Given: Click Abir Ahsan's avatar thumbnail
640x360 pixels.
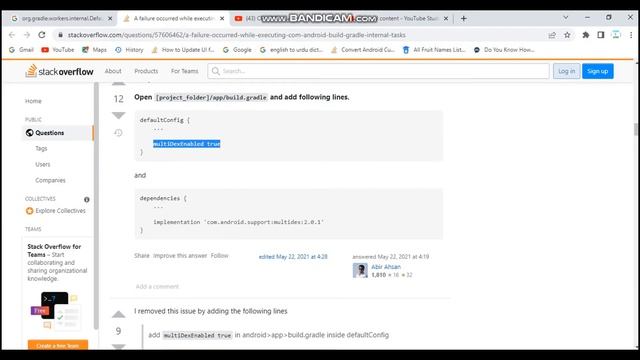Looking at the screenshot, I should [x=360, y=271].
